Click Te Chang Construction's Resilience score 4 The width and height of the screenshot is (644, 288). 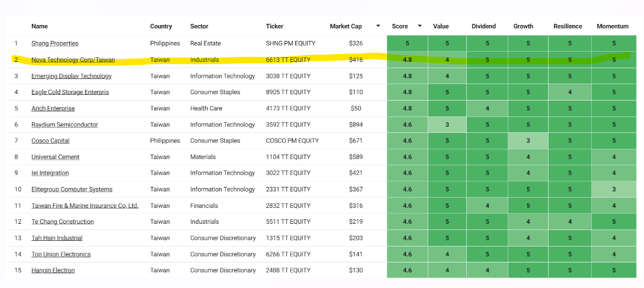(x=570, y=222)
